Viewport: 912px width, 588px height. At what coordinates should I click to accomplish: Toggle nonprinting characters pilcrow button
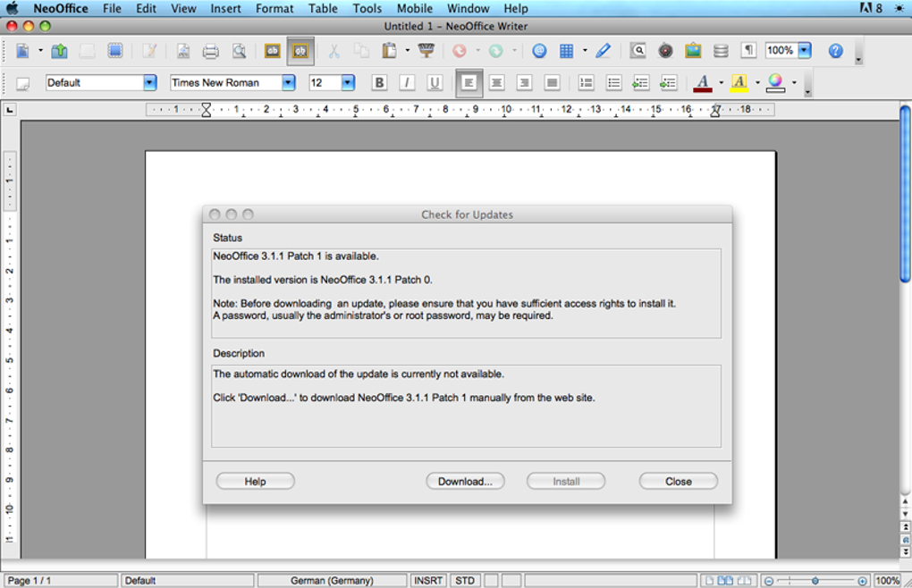click(748, 51)
